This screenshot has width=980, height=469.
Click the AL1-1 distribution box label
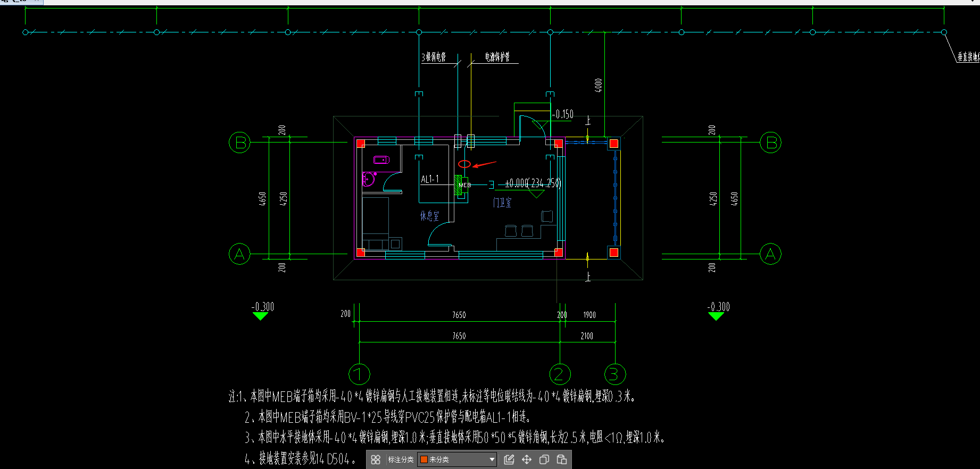click(x=430, y=179)
